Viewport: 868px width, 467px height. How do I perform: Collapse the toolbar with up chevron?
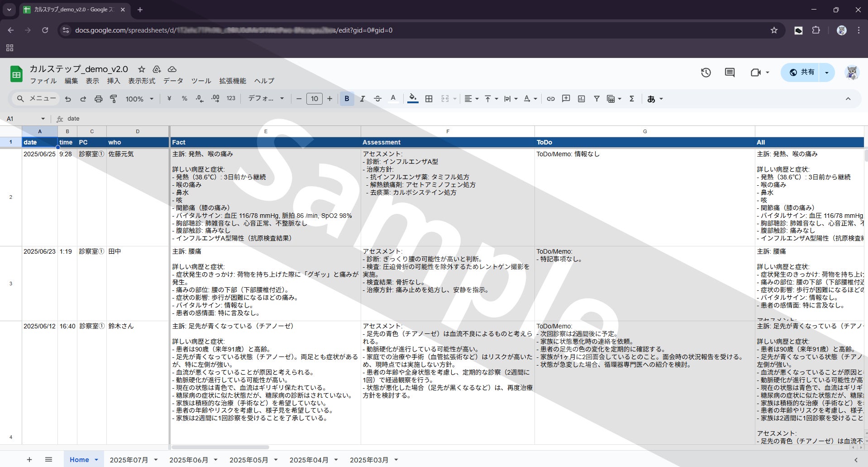[848, 99]
